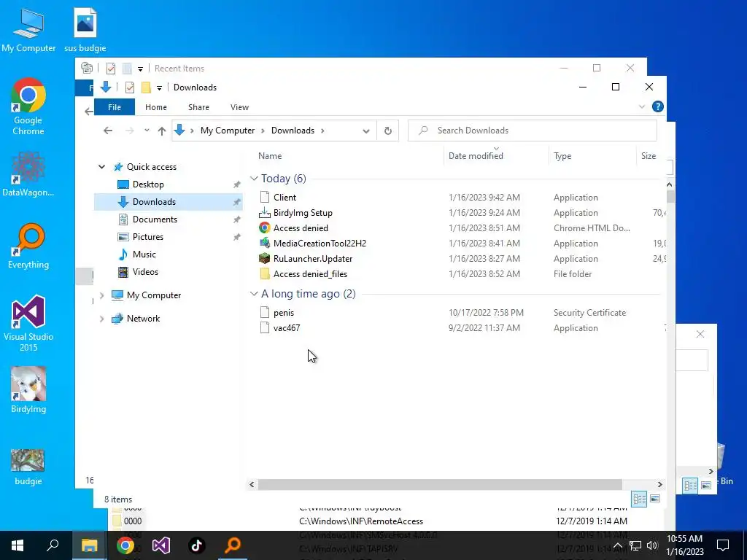The image size is (747, 560).
Task: Open the volume control in system tray
Action: point(652,545)
